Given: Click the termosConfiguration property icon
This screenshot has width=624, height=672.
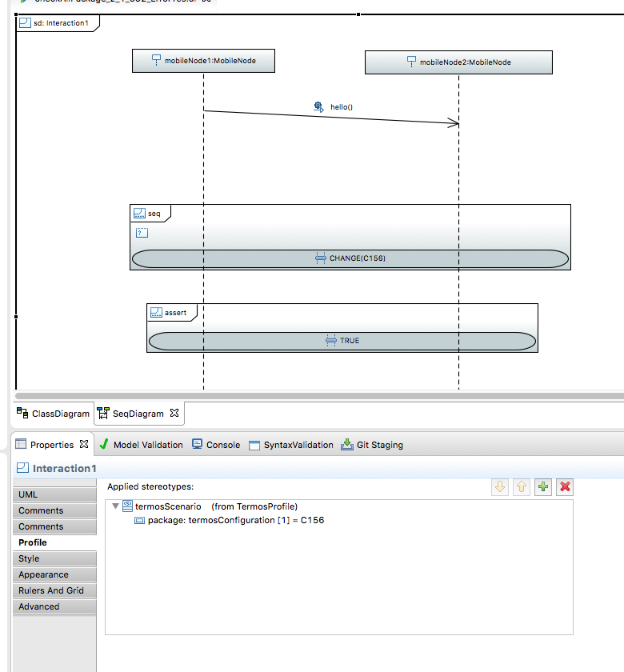Looking at the screenshot, I should pyautogui.click(x=140, y=521).
